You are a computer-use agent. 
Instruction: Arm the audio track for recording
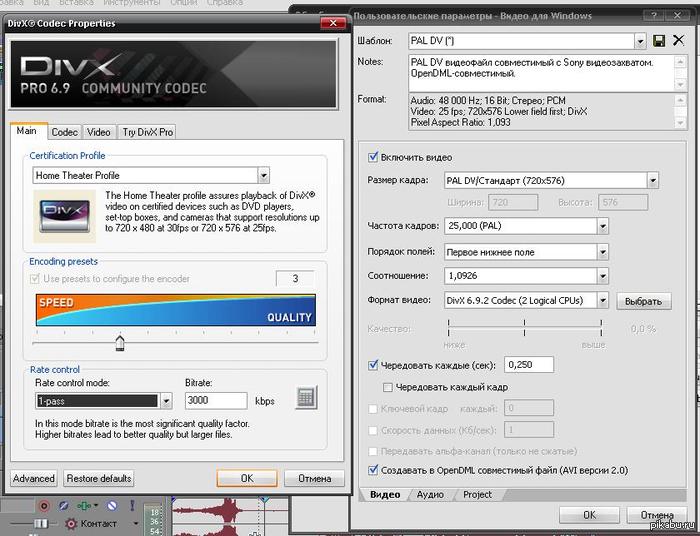point(44,506)
